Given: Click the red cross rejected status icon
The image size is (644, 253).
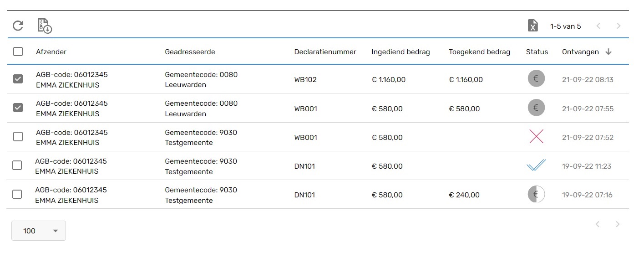Looking at the screenshot, I should (x=536, y=137).
